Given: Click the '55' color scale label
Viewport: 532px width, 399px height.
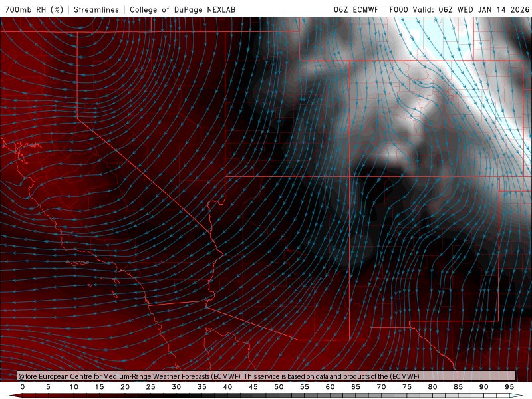Looking at the screenshot, I should (305, 387).
